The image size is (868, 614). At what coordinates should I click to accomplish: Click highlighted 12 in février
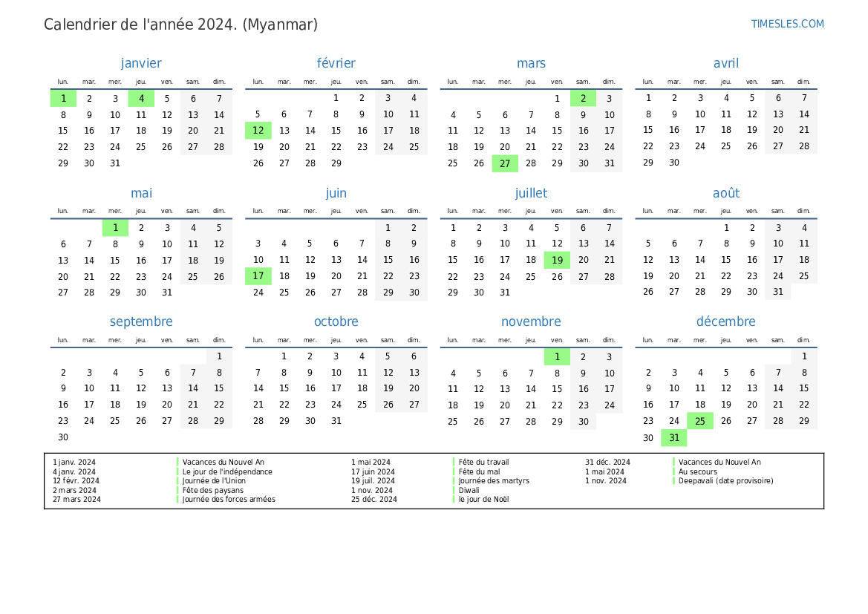tap(258, 131)
